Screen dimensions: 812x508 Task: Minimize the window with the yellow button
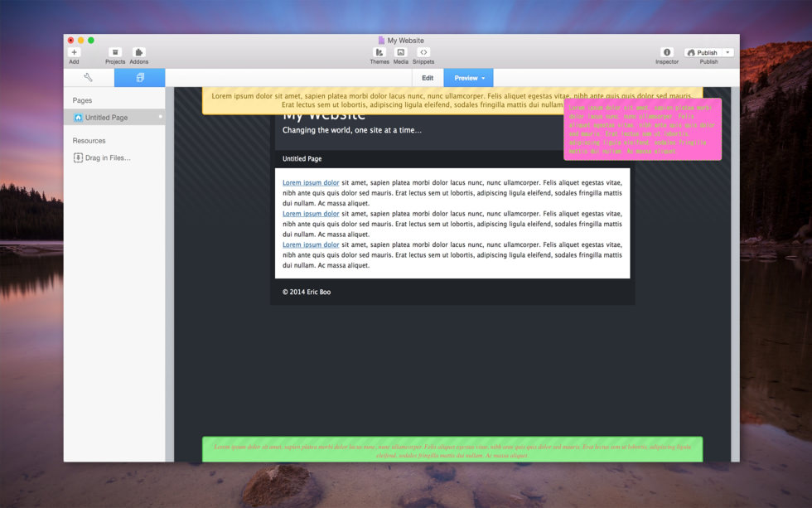81,41
